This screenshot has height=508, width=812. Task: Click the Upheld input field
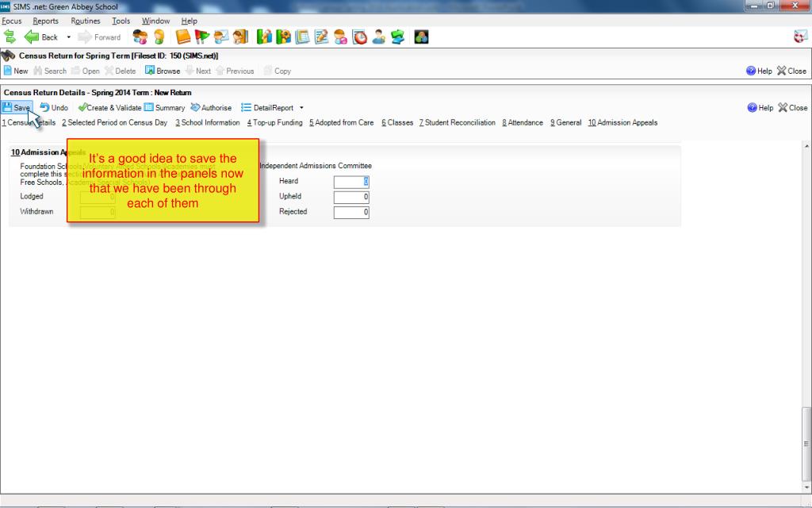[x=351, y=197]
